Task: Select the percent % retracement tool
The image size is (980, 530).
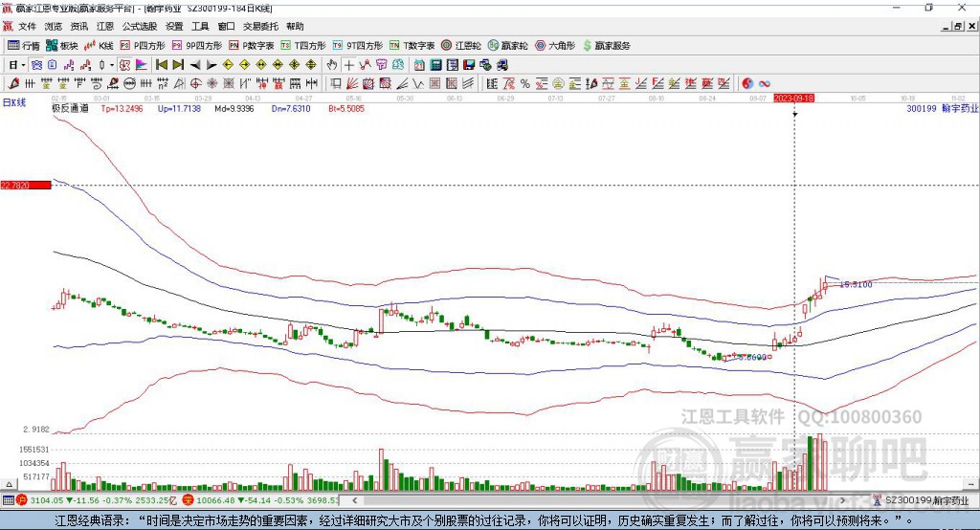Action: 525,83
